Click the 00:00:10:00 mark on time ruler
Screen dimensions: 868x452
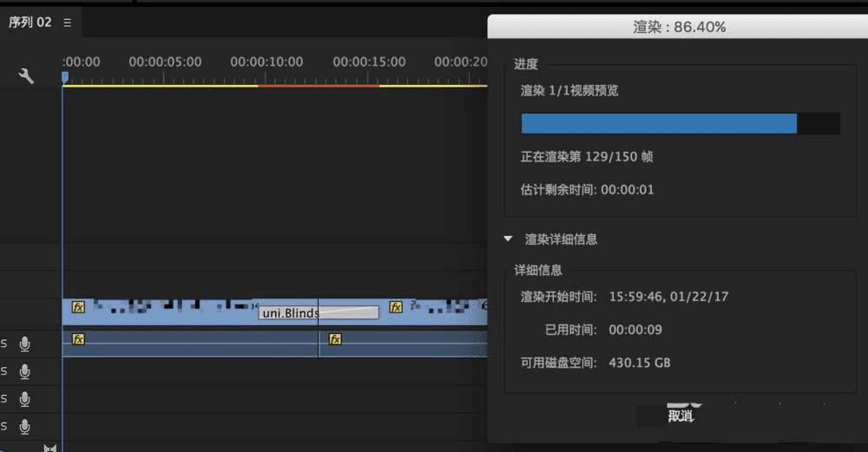(266, 62)
